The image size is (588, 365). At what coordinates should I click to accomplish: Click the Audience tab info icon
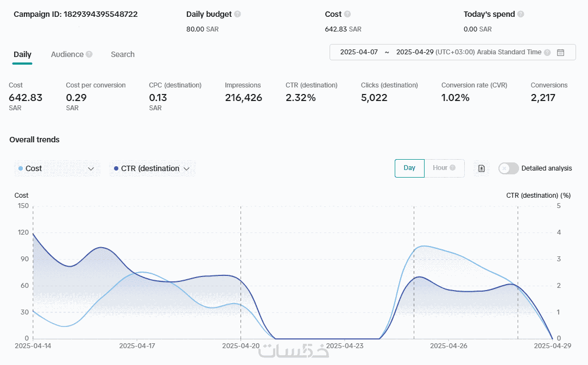pyautogui.click(x=89, y=54)
